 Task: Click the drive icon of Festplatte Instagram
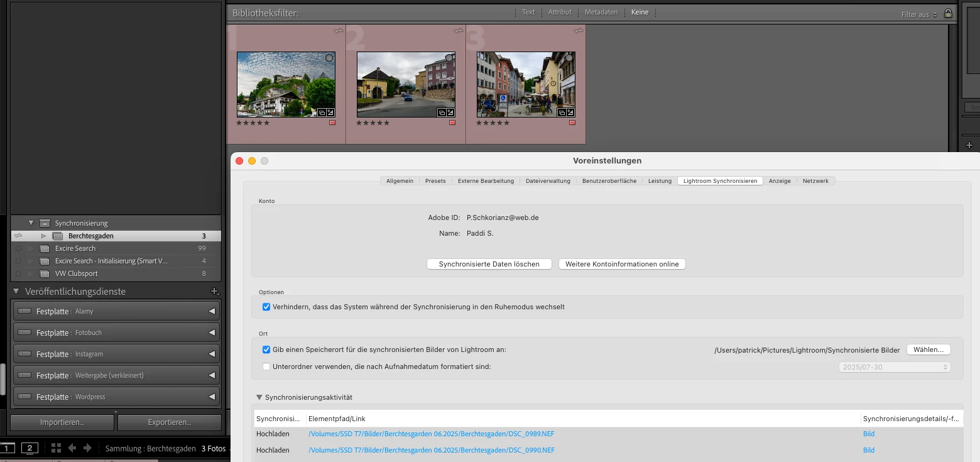pyautogui.click(x=24, y=354)
